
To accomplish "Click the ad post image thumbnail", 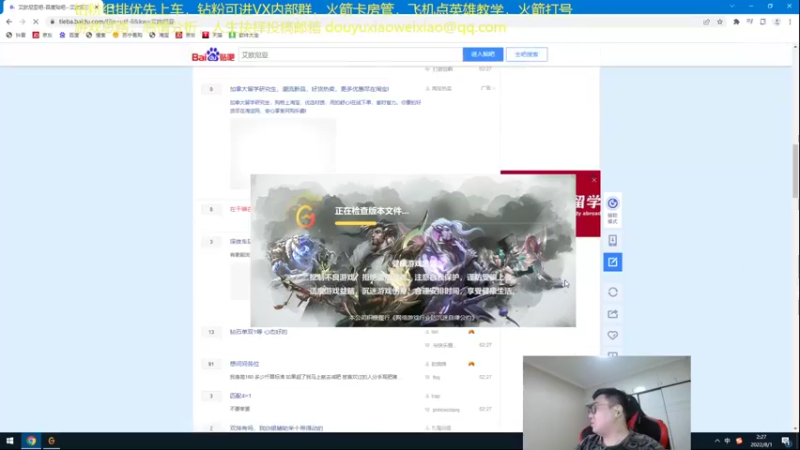I will click(283, 153).
